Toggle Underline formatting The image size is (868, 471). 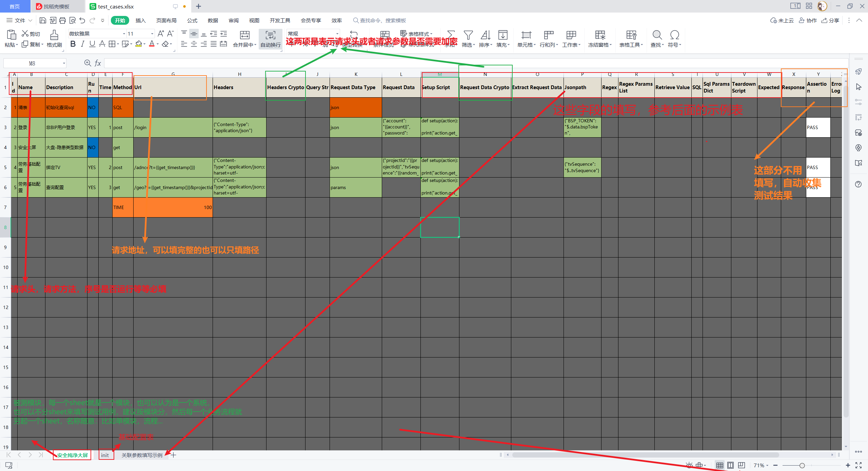[x=92, y=44]
